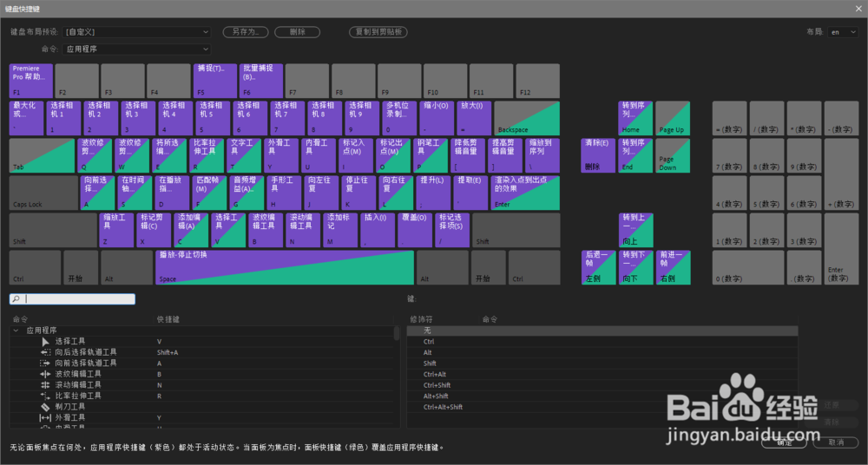Select the 清除 删除 key
Viewport: 868px width, 465px height.
[x=598, y=155]
